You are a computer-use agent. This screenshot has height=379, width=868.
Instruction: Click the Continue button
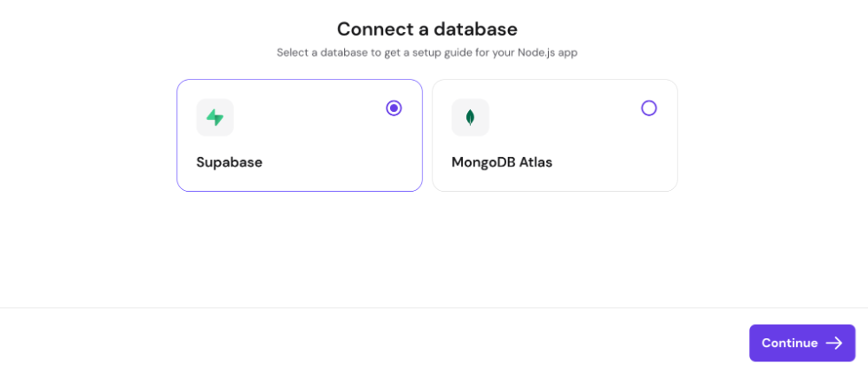pyautogui.click(x=802, y=343)
